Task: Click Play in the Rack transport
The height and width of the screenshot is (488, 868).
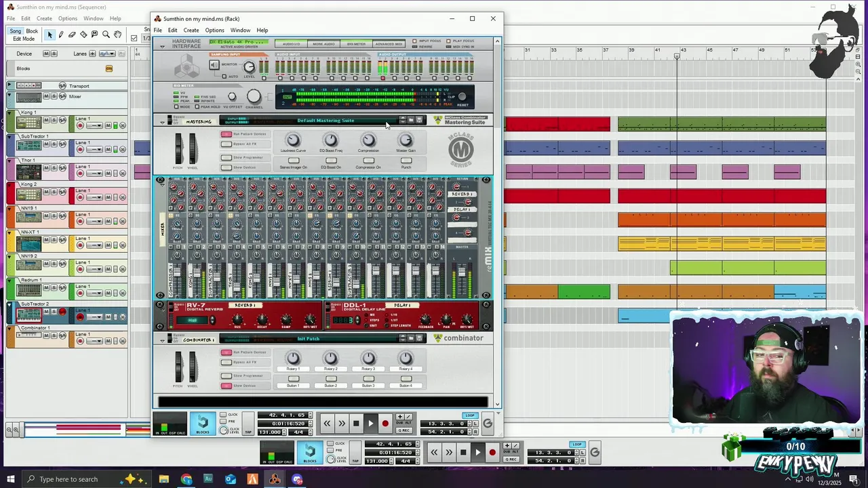Action: [x=370, y=424]
